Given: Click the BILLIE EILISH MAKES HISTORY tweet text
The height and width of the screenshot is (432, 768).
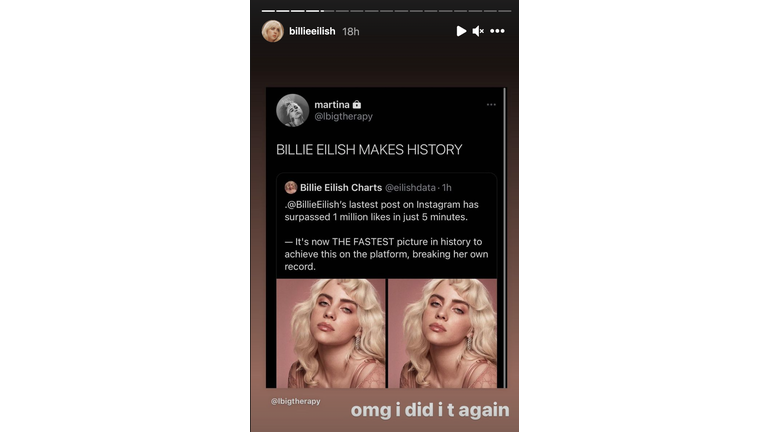Looking at the screenshot, I should pos(369,150).
